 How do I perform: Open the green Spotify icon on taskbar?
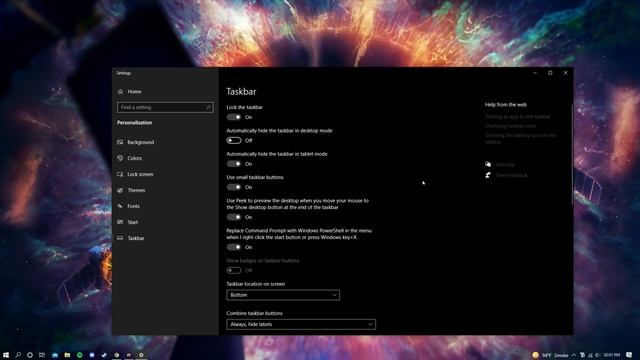[x=80, y=355]
